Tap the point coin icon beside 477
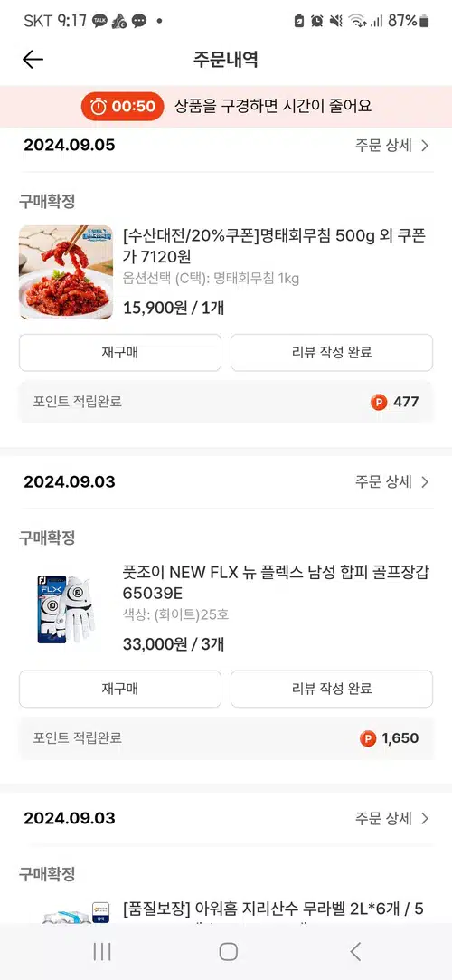452x980 pixels. point(379,402)
